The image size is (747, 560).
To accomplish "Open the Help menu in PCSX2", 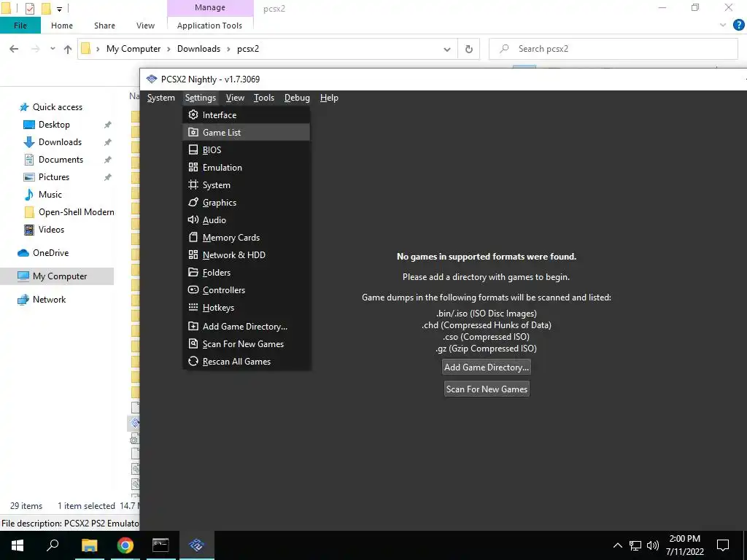I will [329, 98].
